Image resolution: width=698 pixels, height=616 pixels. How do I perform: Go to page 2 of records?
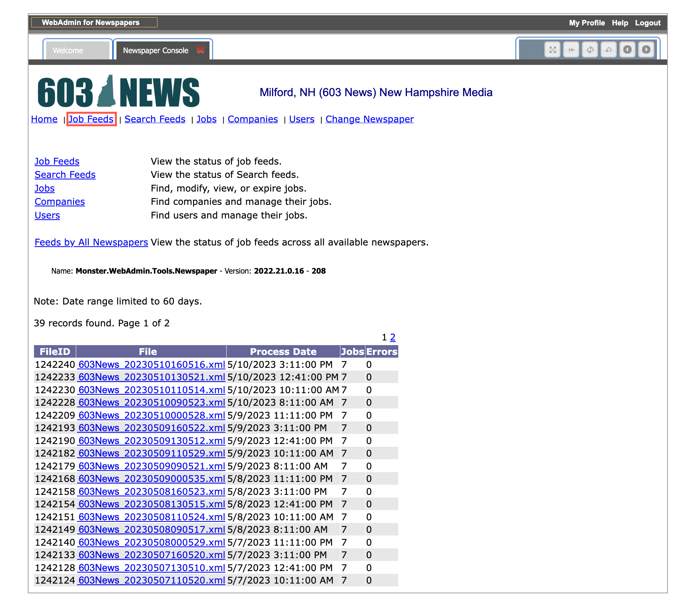pyautogui.click(x=393, y=337)
